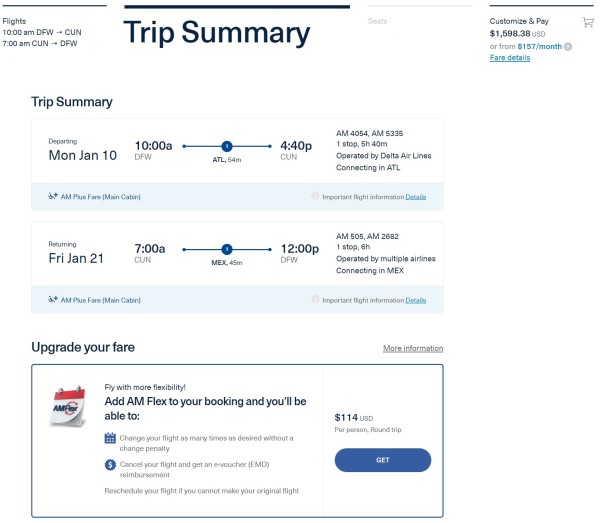Image resolution: width=600 pixels, height=523 pixels.
Task: Click the $157/month financing link
Action: (x=538, y=46)
